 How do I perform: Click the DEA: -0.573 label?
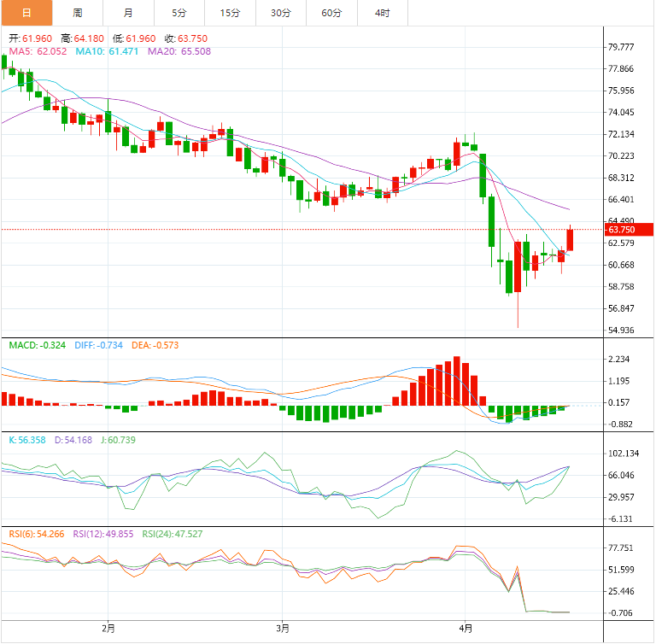(x=155, y=345)
